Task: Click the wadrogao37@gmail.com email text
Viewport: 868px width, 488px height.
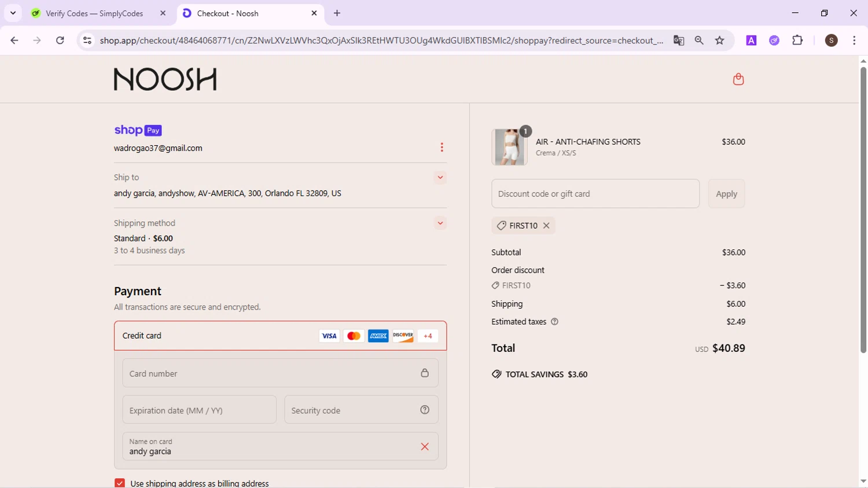Action: 158,148
